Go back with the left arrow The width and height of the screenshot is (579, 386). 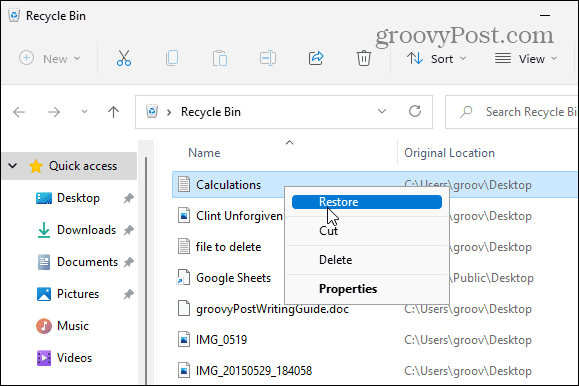(19, 112)
